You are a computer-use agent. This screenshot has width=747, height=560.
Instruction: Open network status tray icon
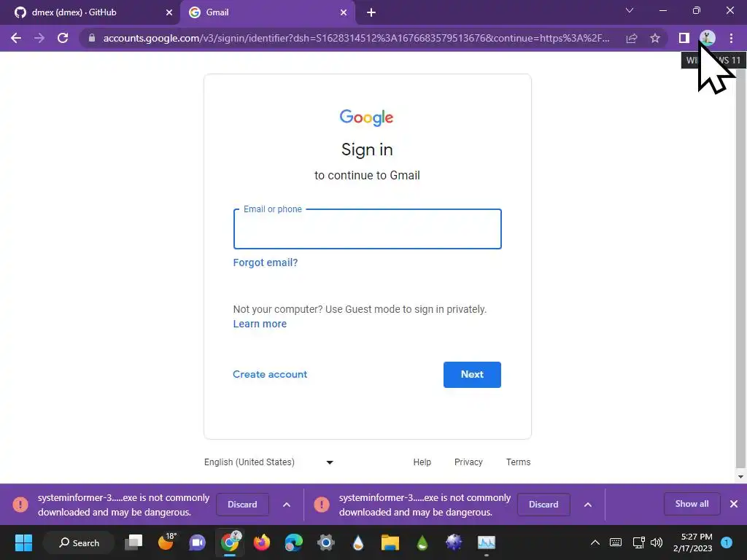(638, 542)
